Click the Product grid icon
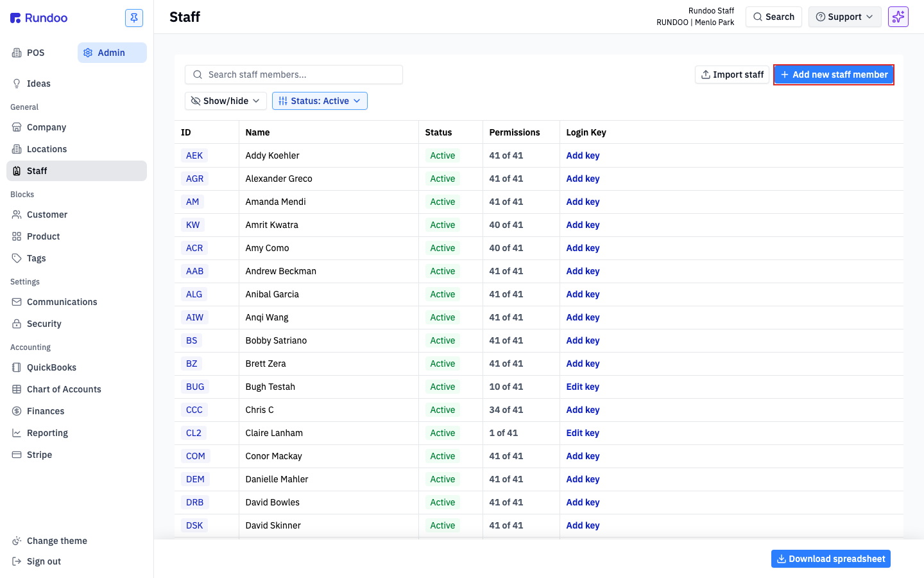 (x=17, y=236)
